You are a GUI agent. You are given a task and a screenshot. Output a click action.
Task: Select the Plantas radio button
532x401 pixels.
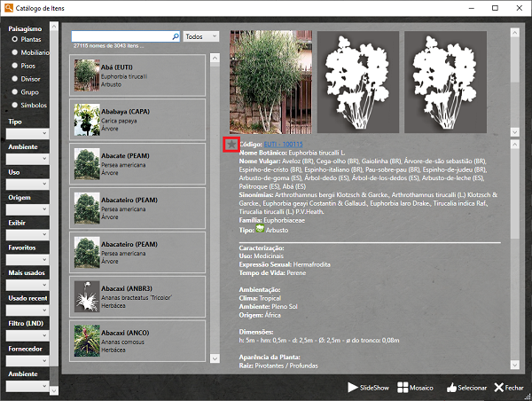pyautogui.click(x=14, y=39)
